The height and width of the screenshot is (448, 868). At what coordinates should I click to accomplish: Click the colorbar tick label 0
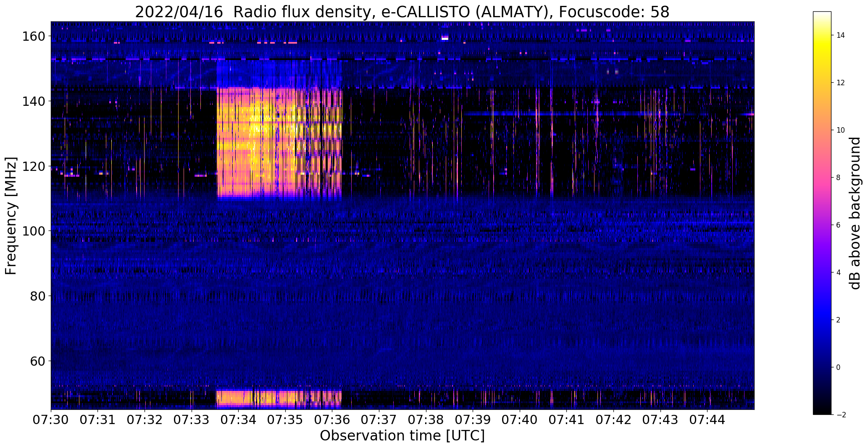pyautogui.click(x=838, y=367)
